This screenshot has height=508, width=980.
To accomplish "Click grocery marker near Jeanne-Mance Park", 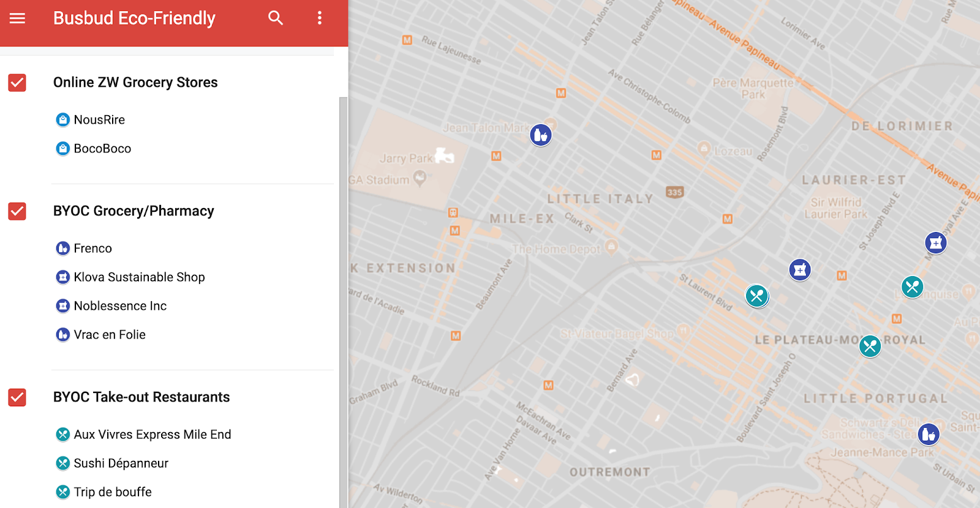I will [929, 435].
